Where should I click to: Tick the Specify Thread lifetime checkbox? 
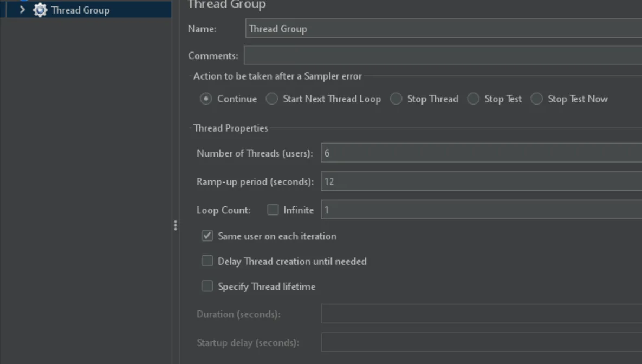207,286
